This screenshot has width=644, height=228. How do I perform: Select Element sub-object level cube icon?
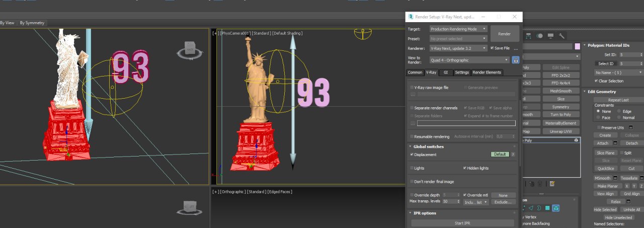[555, 208]
